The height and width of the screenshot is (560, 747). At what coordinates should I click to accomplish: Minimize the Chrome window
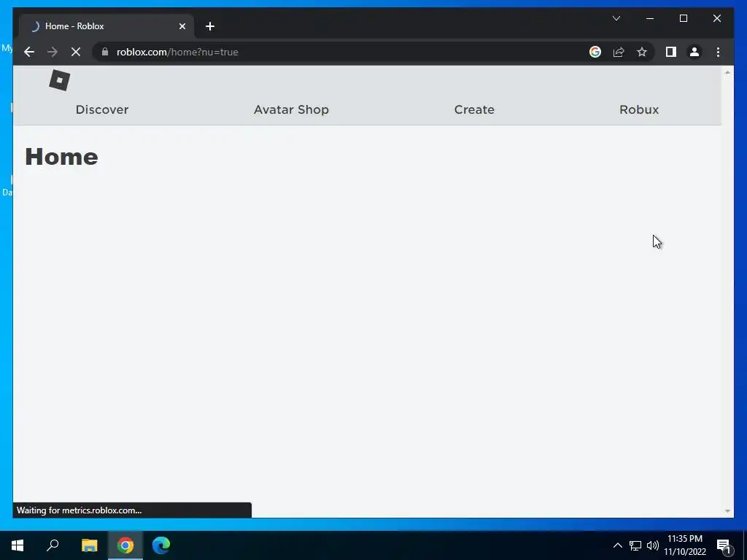tap(650, 18)
